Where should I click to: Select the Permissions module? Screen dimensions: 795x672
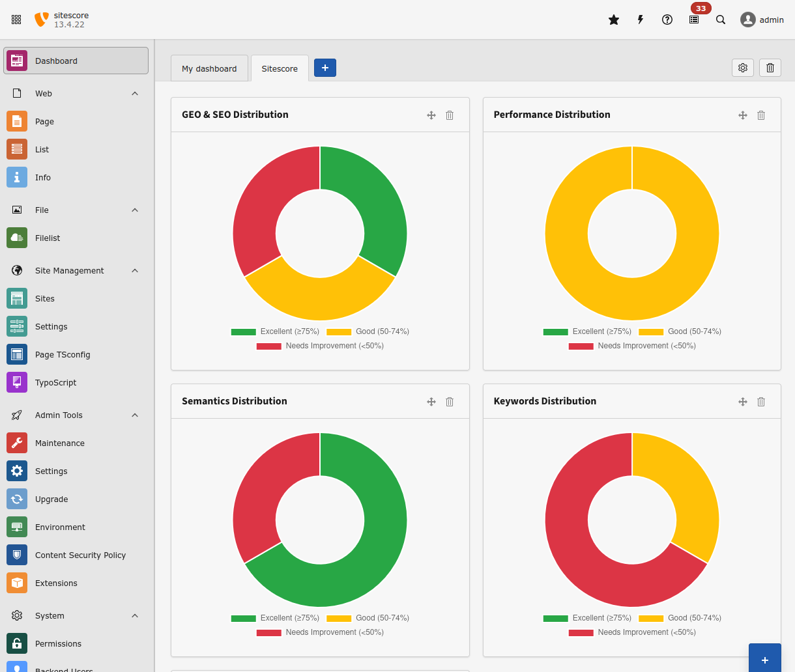point(57,643)
